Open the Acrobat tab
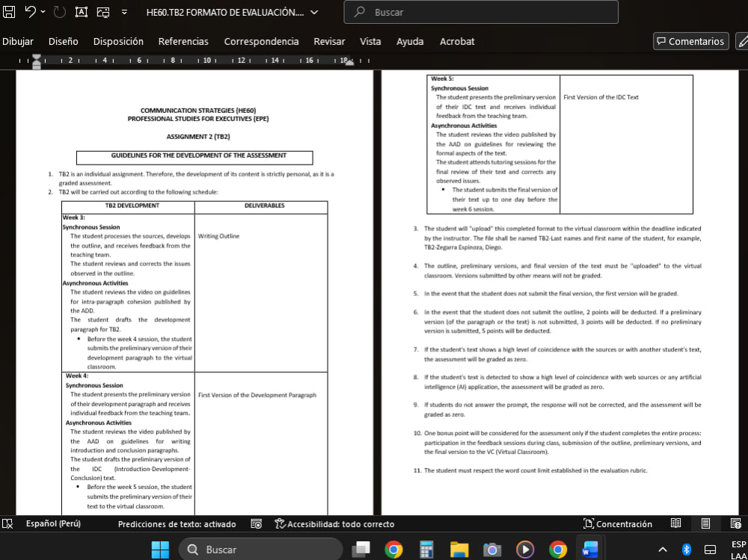The width and height of the screenshot is (748, 560). (457, 42)
